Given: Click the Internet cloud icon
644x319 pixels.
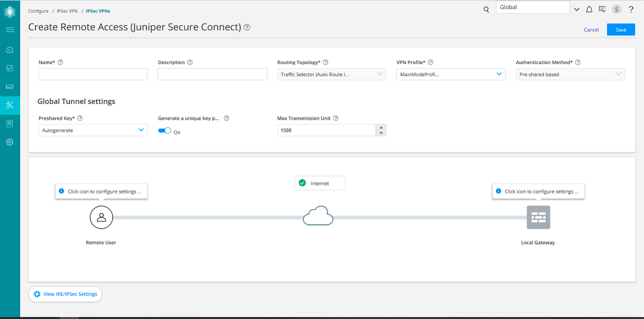Looking at the screenshot, I should click(318, 217).
